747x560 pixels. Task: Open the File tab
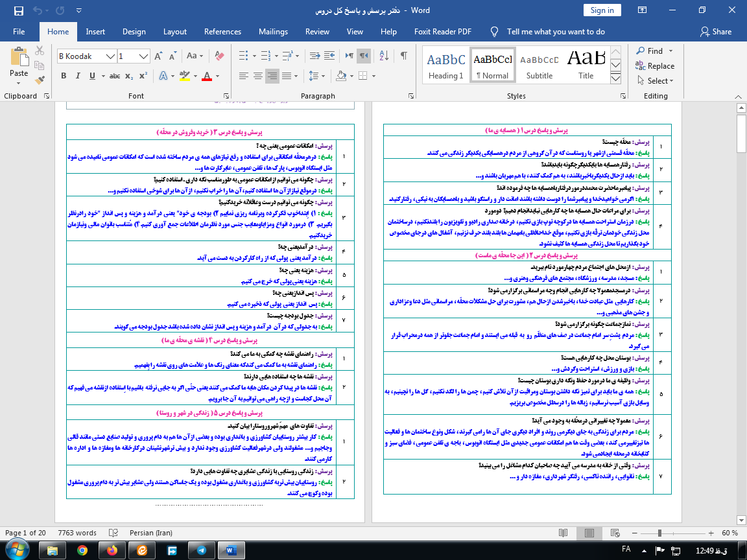point(19,31)
